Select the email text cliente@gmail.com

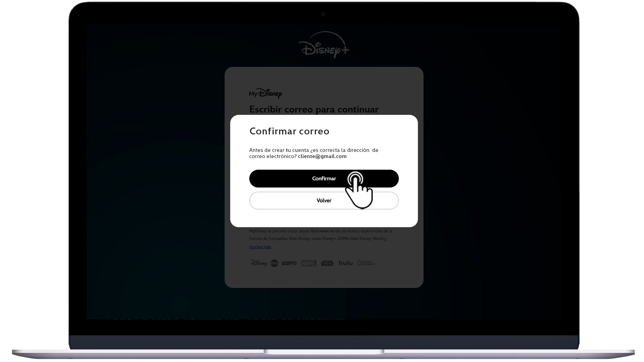[322, 156]
